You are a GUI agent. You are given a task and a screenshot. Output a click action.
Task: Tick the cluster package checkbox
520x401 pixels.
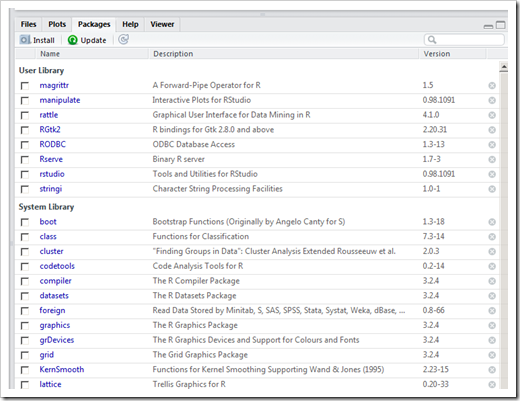tap(25, 251)
